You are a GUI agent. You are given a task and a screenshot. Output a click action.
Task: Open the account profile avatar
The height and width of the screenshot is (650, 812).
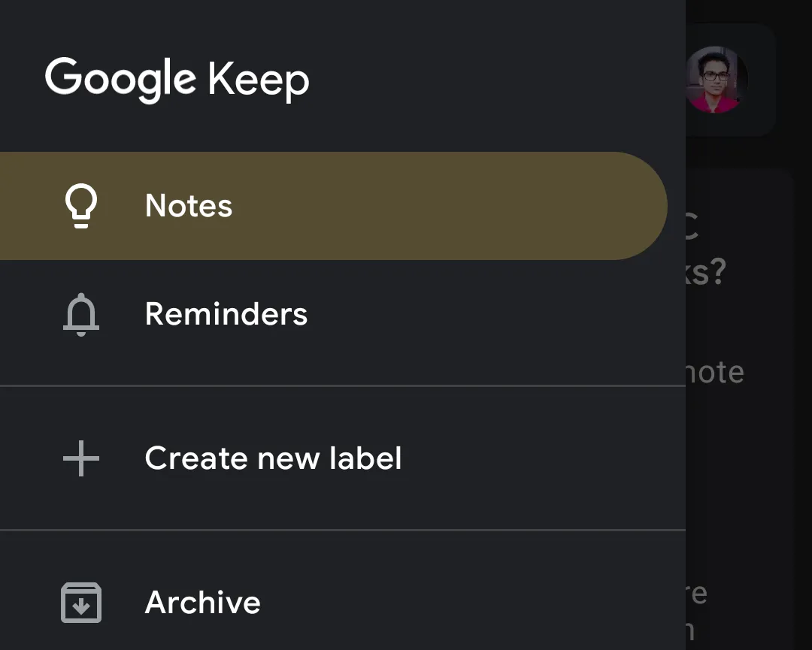pos(717,80)
